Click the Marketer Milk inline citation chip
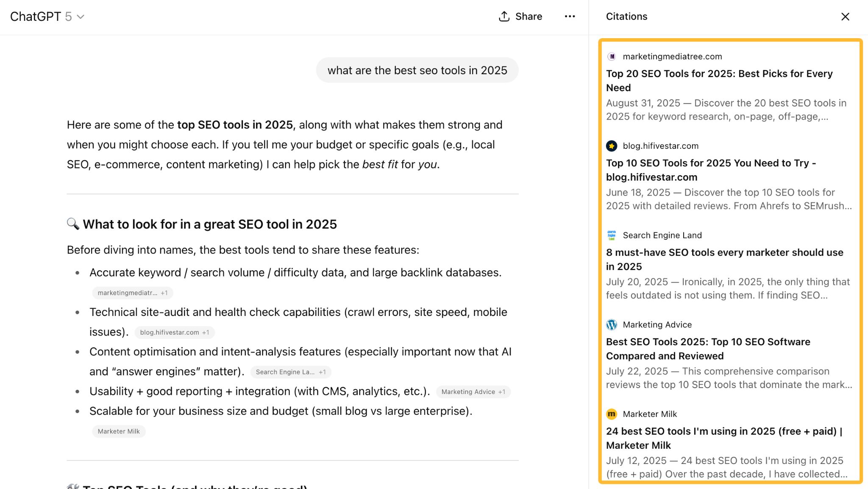 click(x=119, y=431)
